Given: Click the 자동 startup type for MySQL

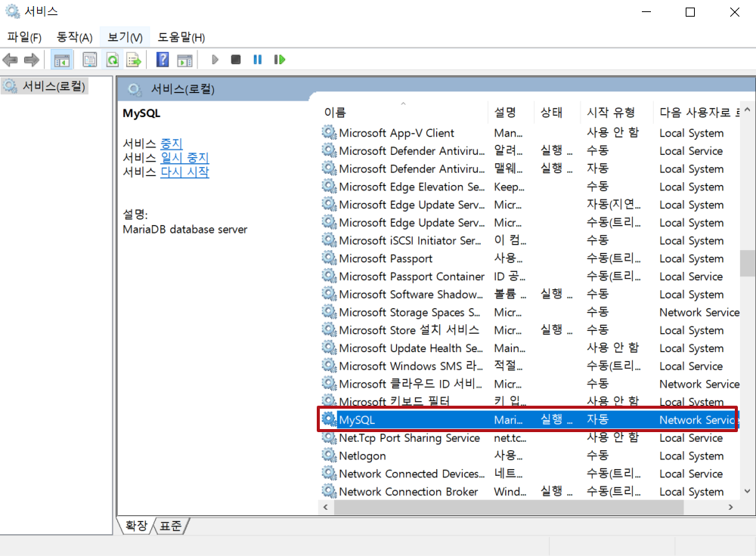Looking at the screenshot, I should pos(597,419).
